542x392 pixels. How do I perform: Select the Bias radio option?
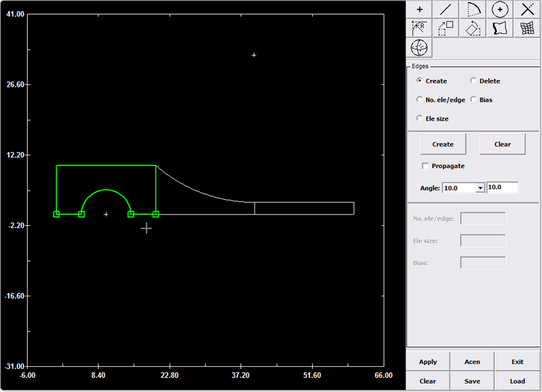click(473, 100)
